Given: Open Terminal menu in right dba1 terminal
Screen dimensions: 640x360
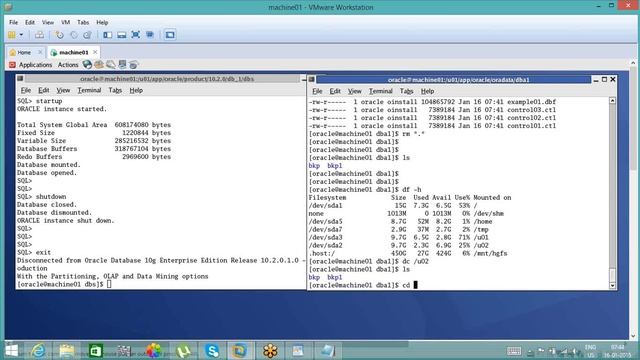Looking at the screenshot, I should point(380,91).
